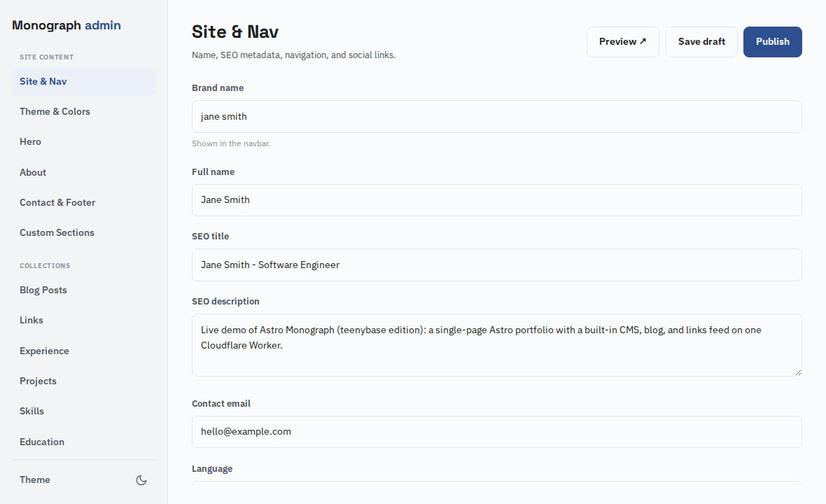The width and height of the screenshot is (826, 504).
Task: Click the Theme label in sidebar footer
Action: [35, 479]
